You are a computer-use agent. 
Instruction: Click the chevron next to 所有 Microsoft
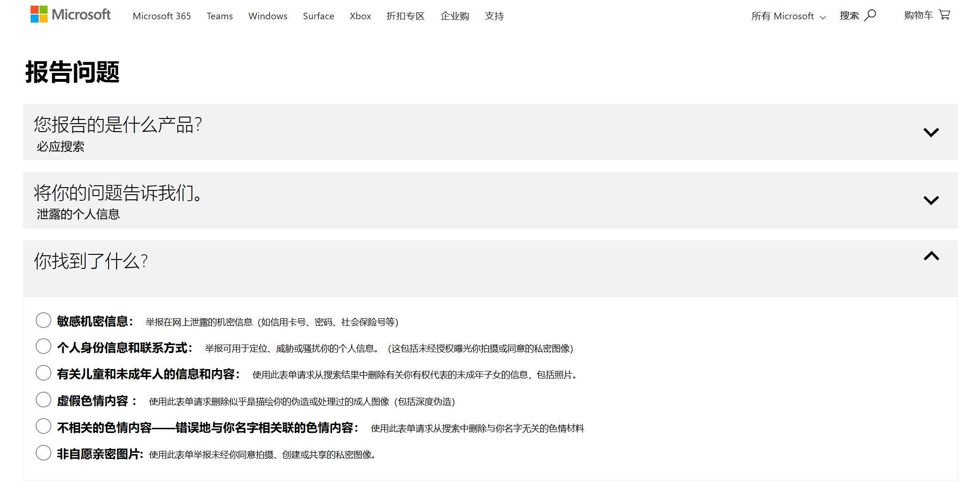(x=822, y=17)
